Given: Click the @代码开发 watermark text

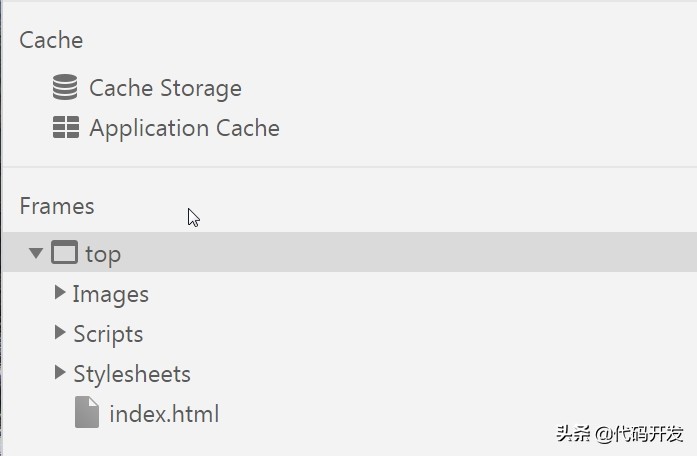Looking at the screenshot, I should 640,434.
